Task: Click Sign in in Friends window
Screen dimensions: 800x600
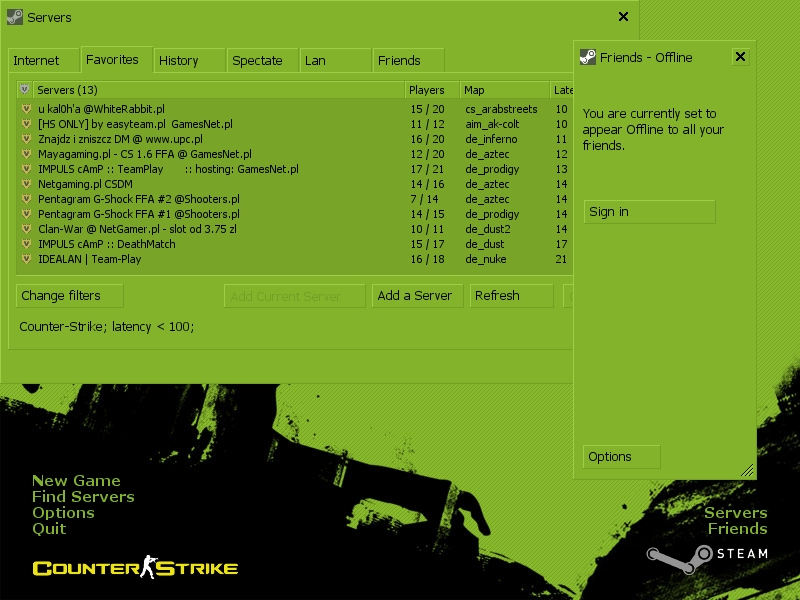Action: 649,212
